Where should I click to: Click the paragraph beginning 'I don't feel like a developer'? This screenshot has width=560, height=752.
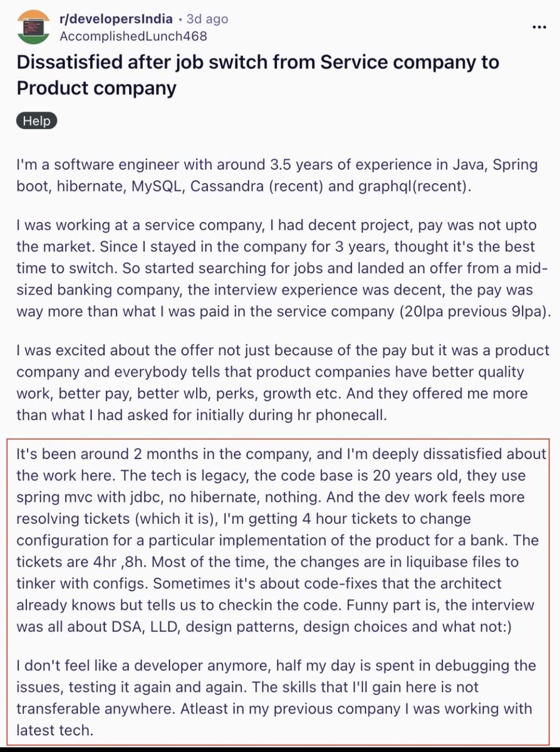[276, 697]
